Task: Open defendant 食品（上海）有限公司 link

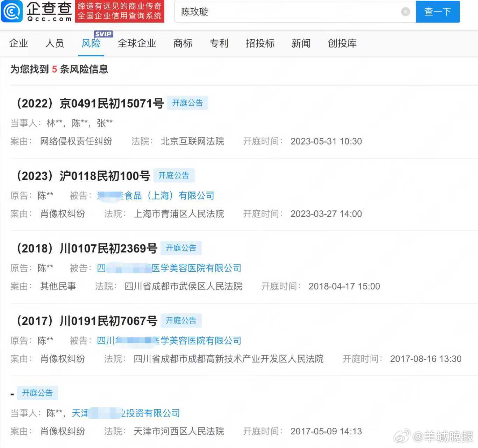Action: (156, 196)
